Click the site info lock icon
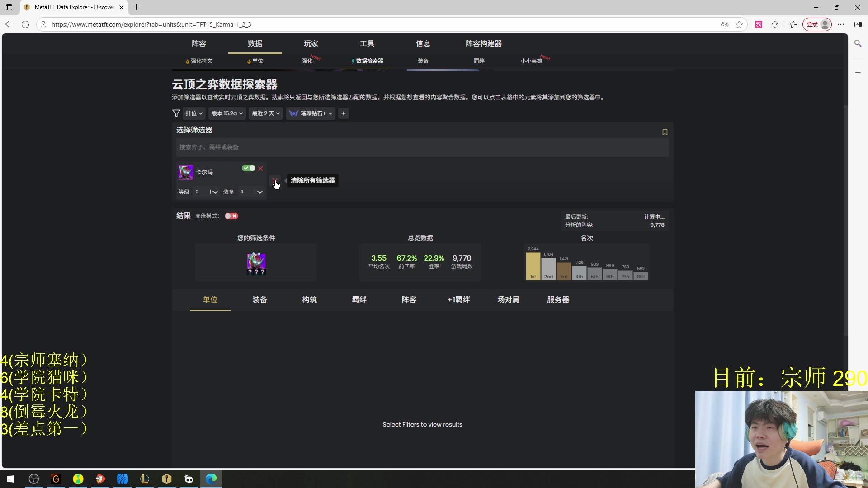This screenshot has height=488, width=868. click(x=43, y=24)
